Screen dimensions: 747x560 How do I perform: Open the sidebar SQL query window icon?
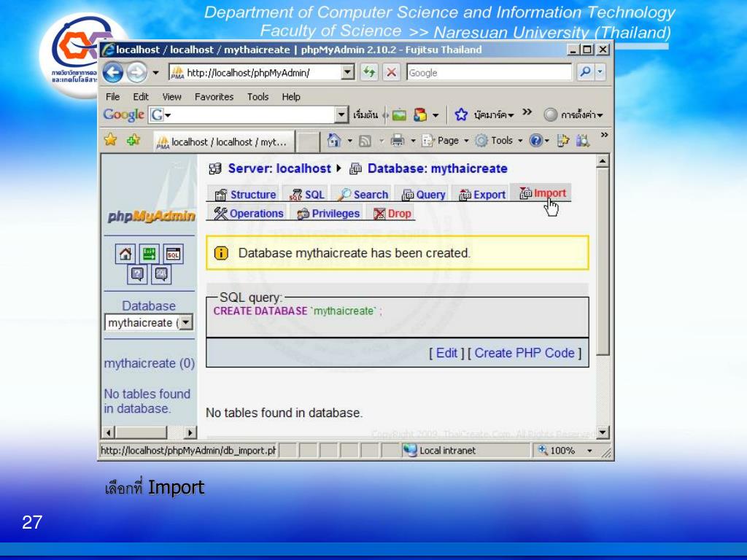(x=173, y=254)
